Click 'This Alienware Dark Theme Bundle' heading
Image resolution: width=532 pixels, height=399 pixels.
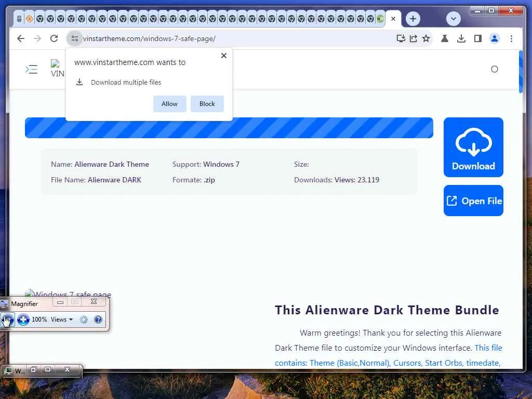387,310
